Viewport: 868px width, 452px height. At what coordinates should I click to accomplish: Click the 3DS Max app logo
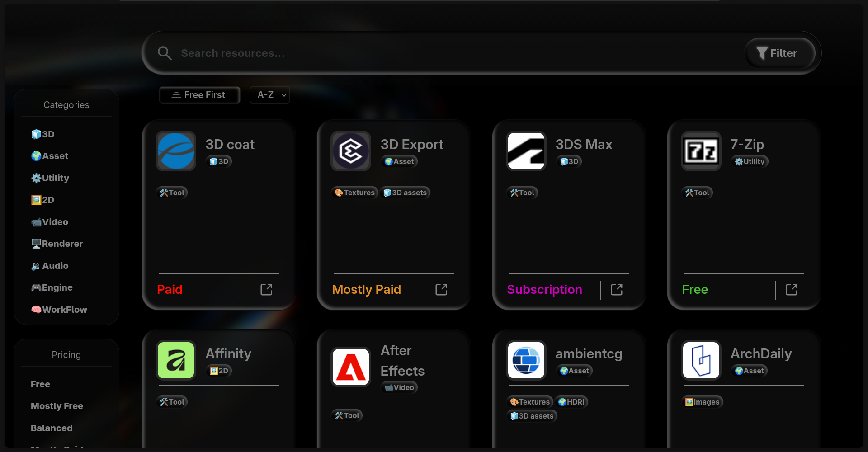526,151
